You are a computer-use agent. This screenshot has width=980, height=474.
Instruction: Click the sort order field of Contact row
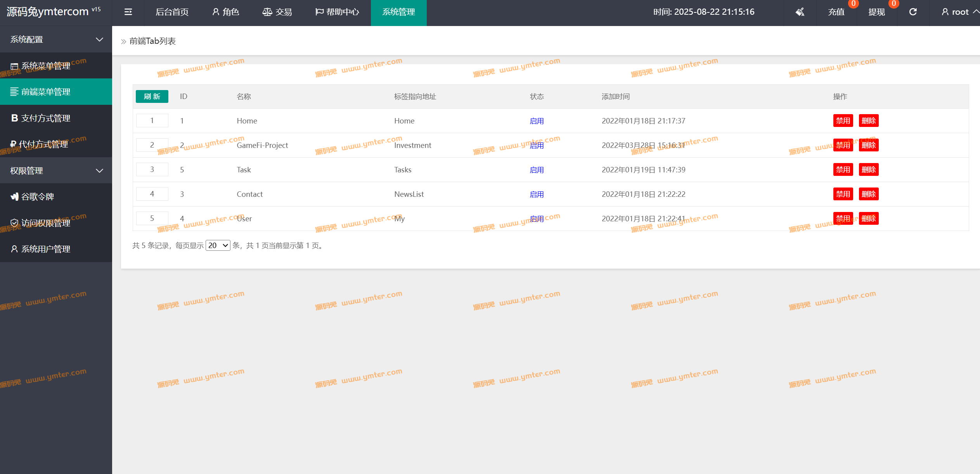(152, 194)
